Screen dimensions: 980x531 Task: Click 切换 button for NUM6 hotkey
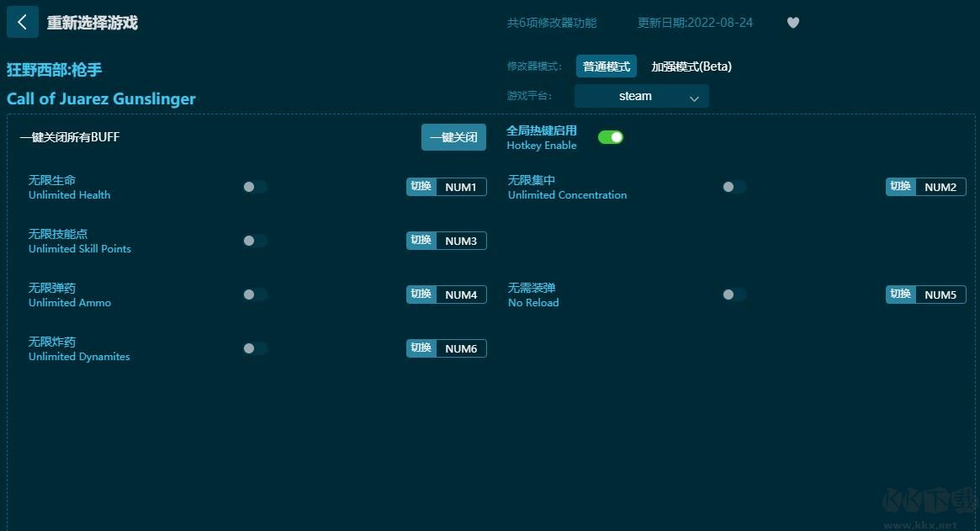tap(421, 348)
